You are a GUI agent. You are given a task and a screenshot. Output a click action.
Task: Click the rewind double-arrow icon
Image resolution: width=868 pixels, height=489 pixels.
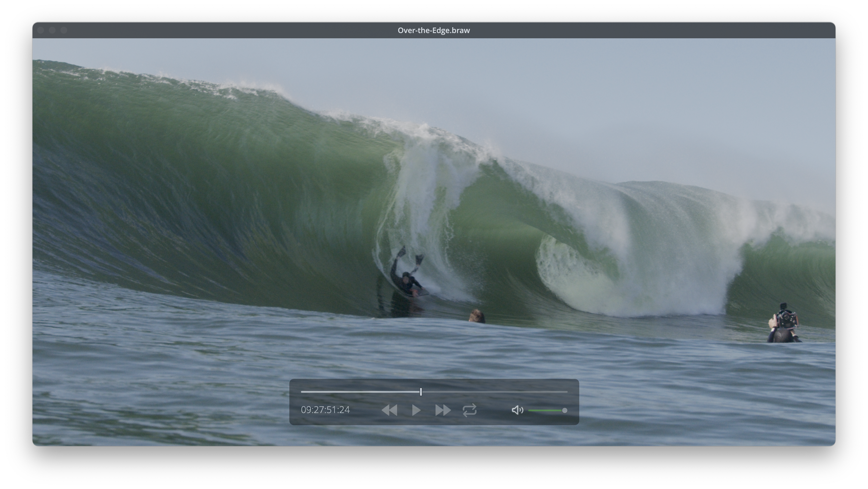390,410
